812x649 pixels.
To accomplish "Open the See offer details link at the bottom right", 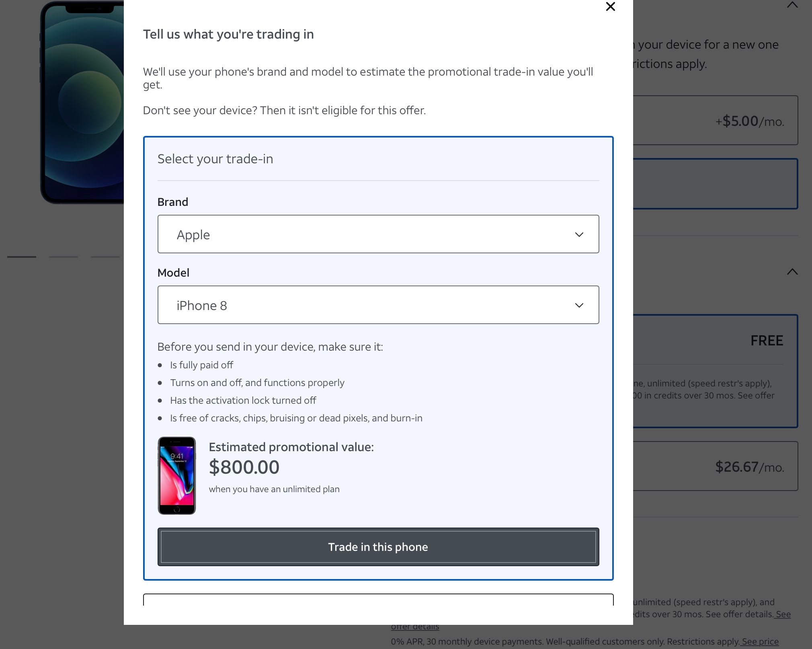I will [783, 614].
